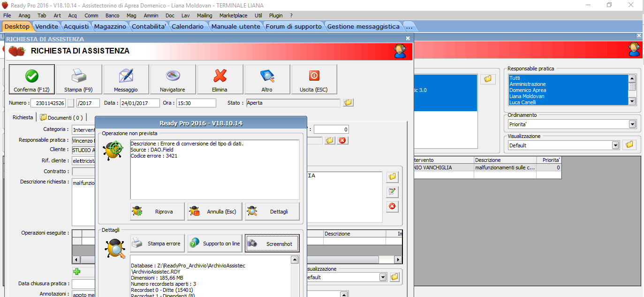Click the Elimina red cross button

click(x=220, y=79)
